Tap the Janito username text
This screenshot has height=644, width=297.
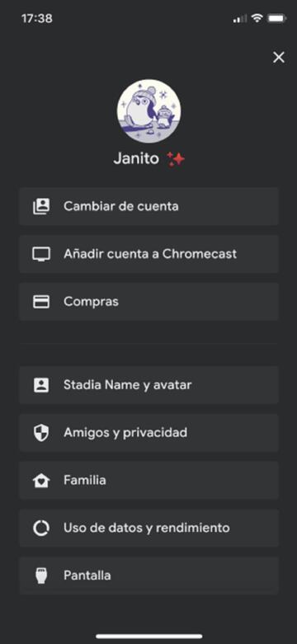click(x=136, y=158)
